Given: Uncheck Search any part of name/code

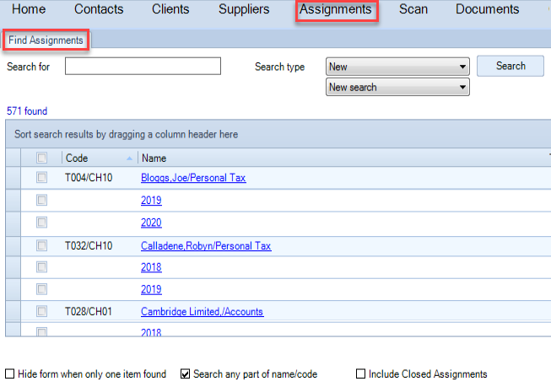Looking at the screenshot, I should (x=185, y=373).
